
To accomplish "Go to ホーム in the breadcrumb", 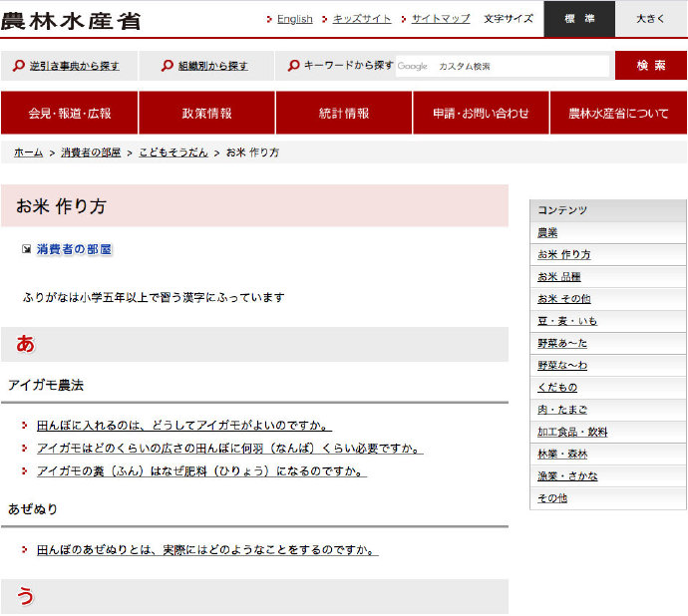I will coord(29,153).
